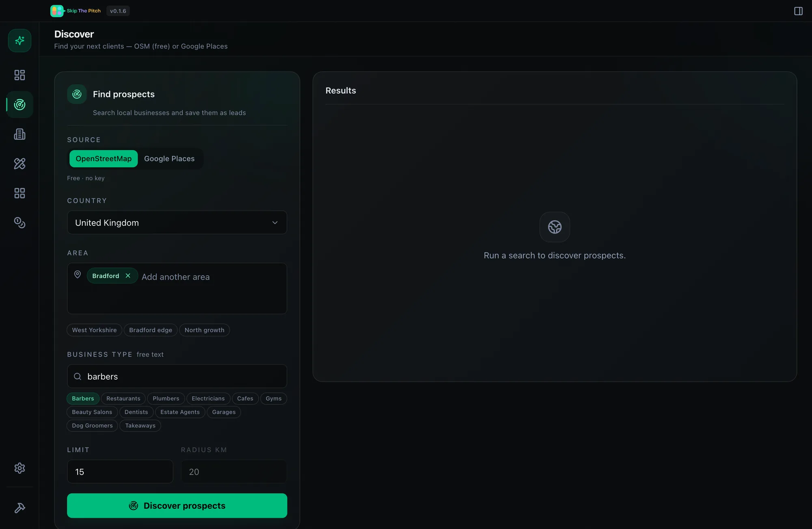812x529 pixels.
Task: Select the Discover radar sidebar icon
Action: click(19, 105)
